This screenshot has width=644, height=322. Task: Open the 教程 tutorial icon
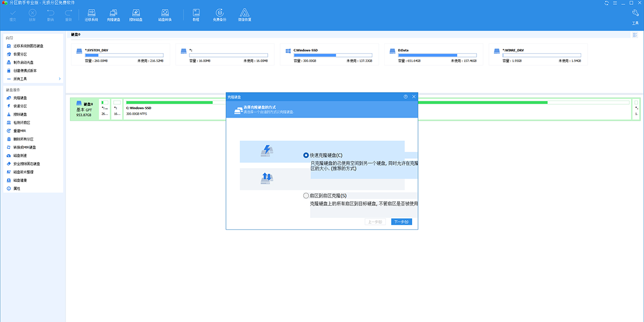[x=196, y=14]
